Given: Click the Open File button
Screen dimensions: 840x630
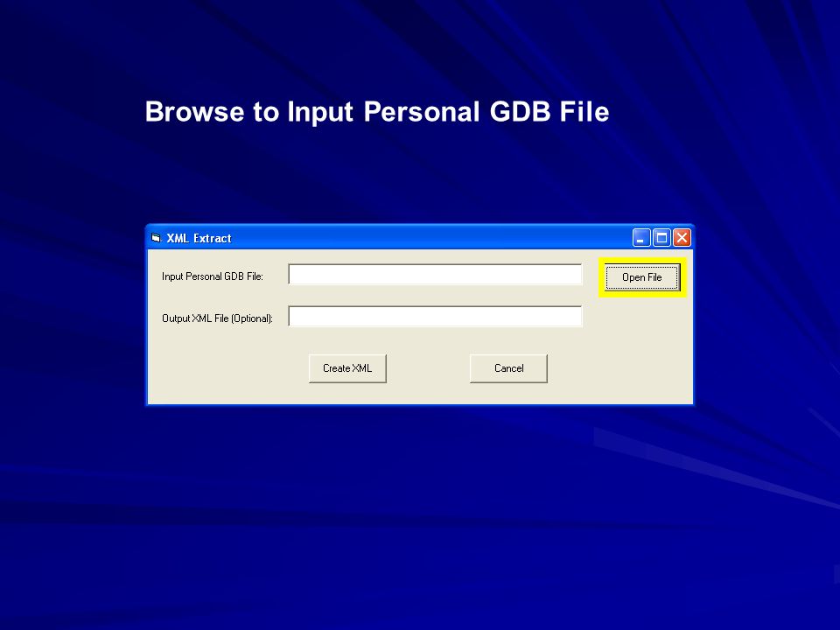Looking at the screenshot, I should pos(641,277).
